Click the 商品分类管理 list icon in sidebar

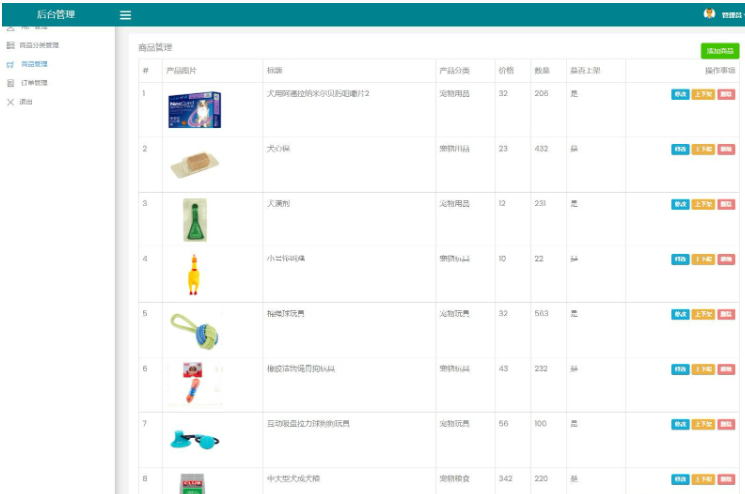(x=10, y=45)
